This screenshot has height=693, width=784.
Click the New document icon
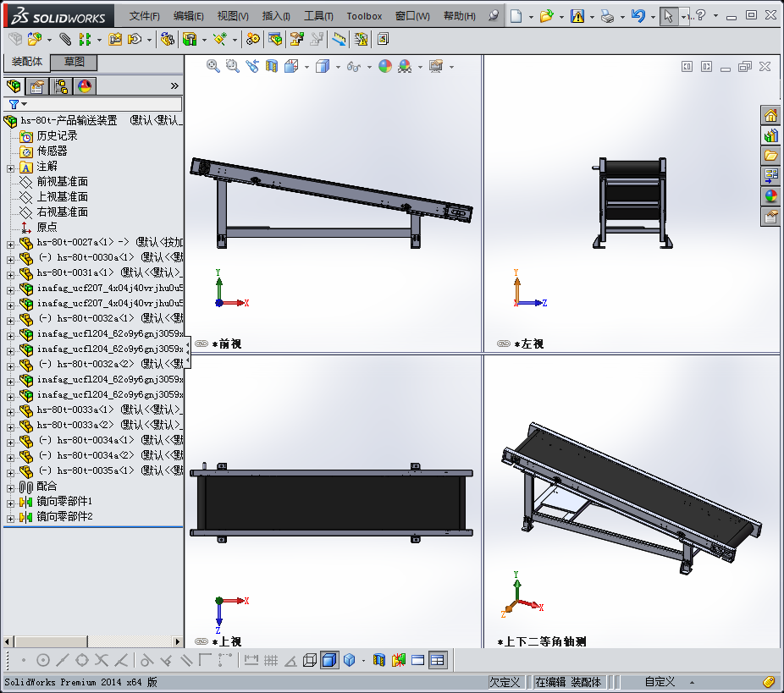[516, 16]
